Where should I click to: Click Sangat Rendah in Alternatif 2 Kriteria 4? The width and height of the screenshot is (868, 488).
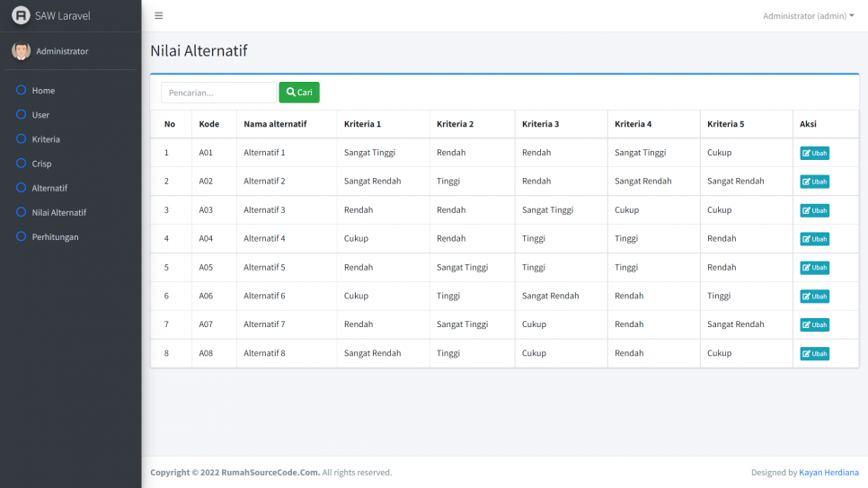(x=642, y=182)
